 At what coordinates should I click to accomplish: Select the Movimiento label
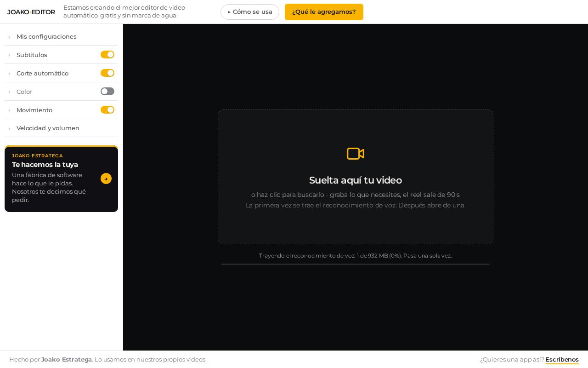tap(34, 110)
